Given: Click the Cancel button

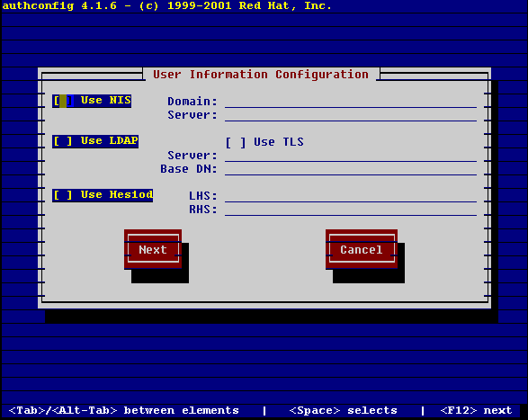Looking at the screenshot, I should (x=362, y=249).
